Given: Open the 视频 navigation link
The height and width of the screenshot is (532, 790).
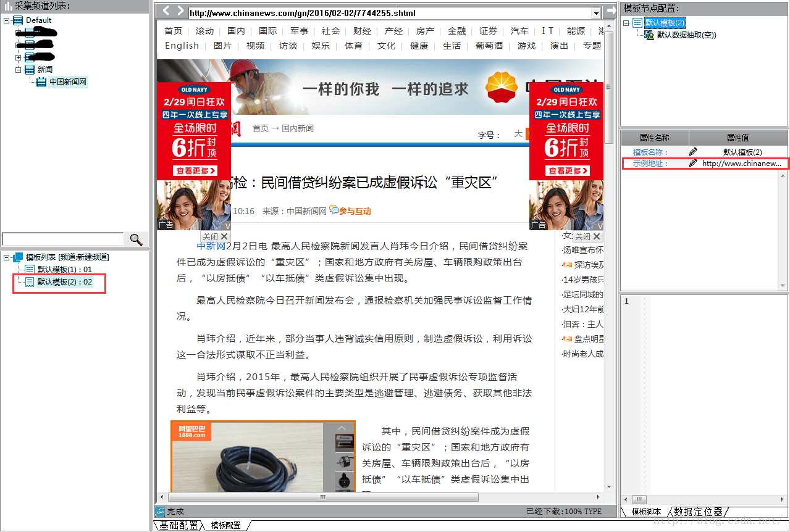Looking at the screenshot, I should pyautogui.click(x=255, y=46).
